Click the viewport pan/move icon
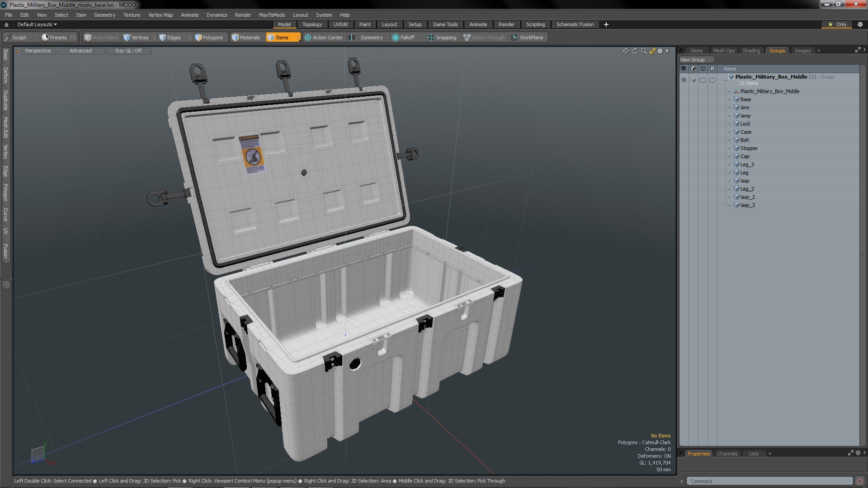This screenshot has width=868, height=488. 626,51
